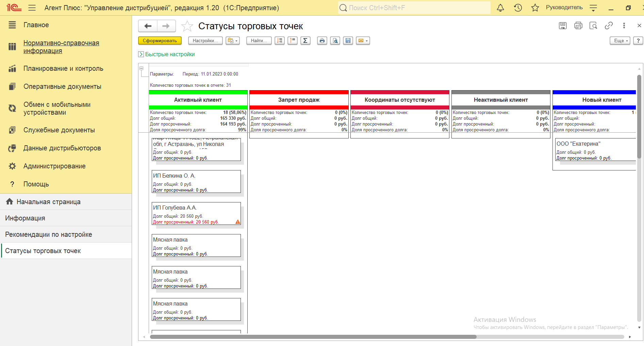Click the Найти... button

tap(259, 40)
